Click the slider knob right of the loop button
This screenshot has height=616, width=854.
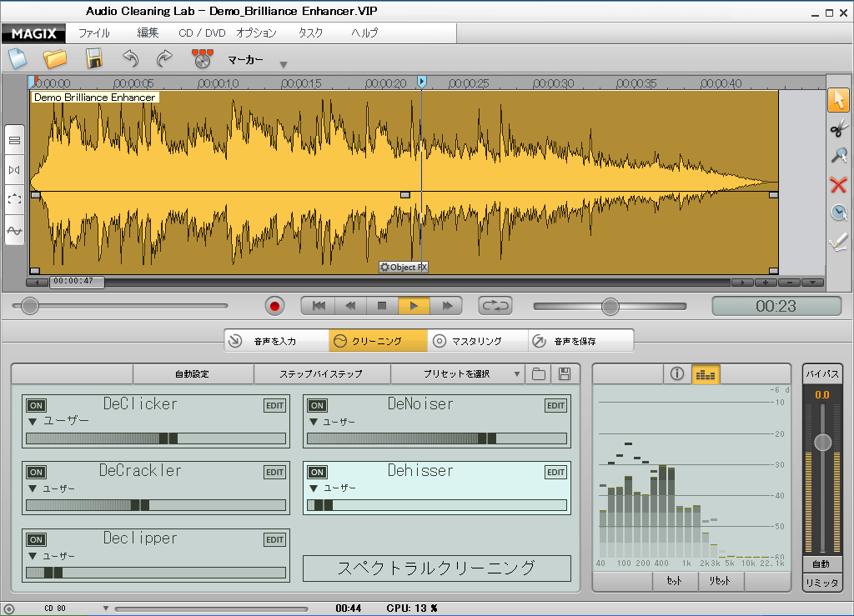(x=610, y=307)
